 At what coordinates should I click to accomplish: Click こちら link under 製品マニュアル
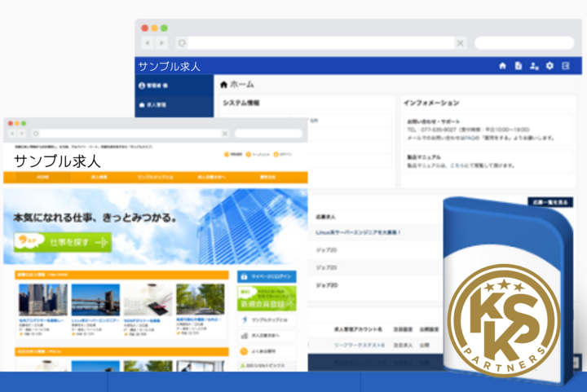[457, 165]
